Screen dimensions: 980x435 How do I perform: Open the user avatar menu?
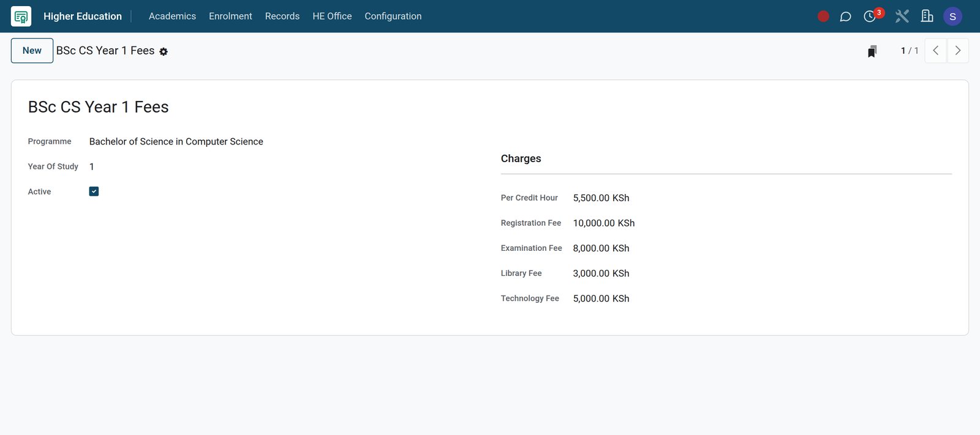(952, 17)
